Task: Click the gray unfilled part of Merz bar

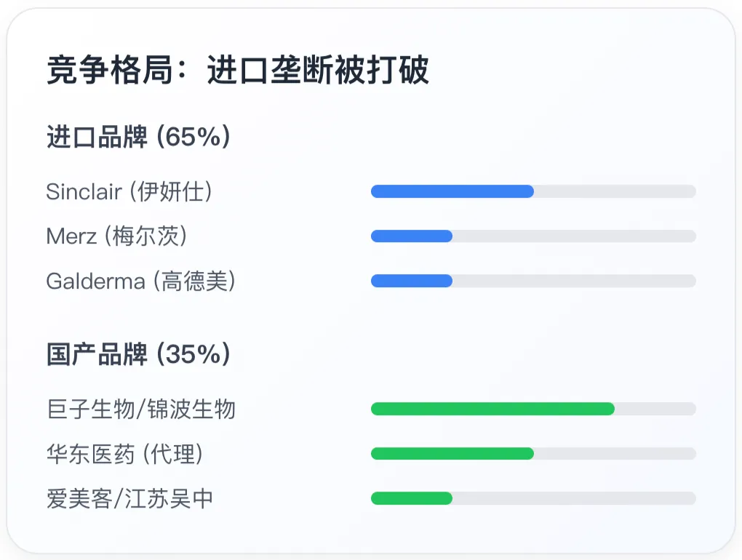Action: (575, 236)
